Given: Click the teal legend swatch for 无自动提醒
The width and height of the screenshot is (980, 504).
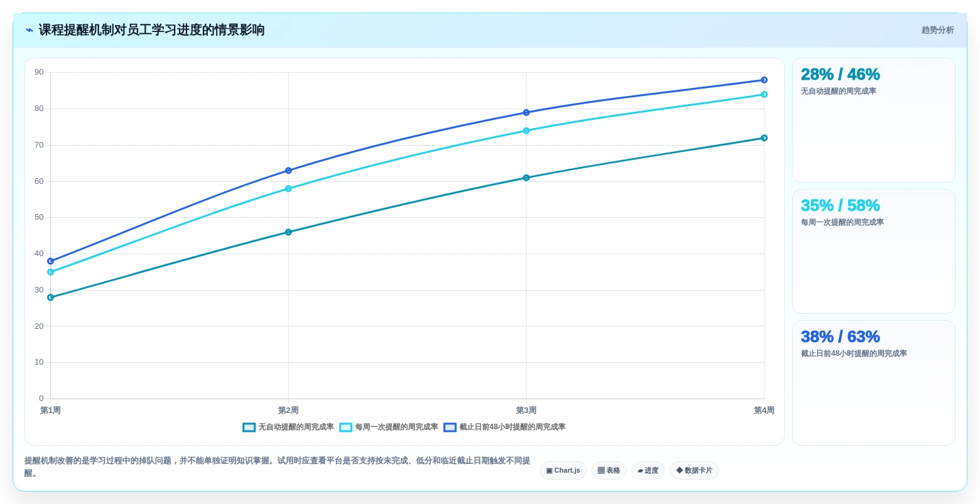Looking at the screenshot, I should (x=249, y=427).
